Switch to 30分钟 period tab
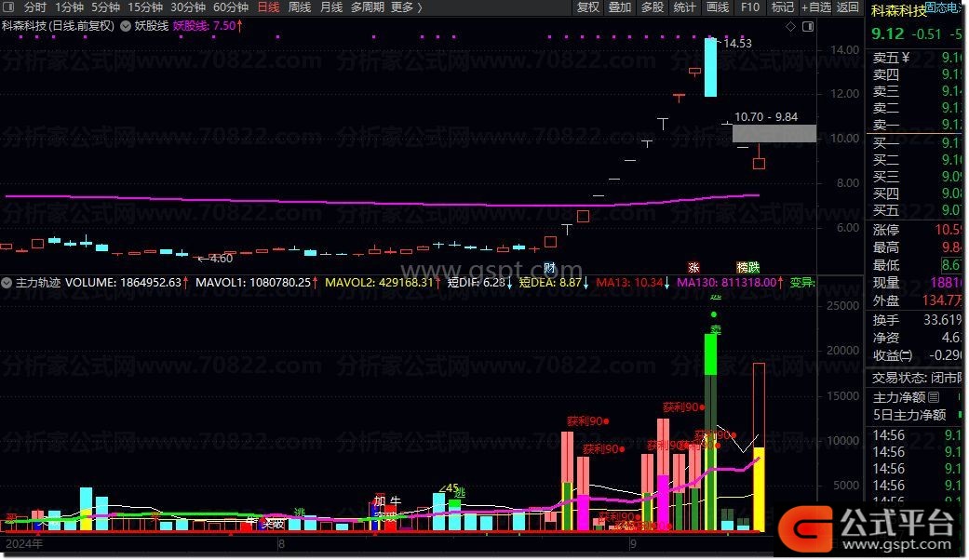Screen dimensions: 969x560 [x=188, y=7]
